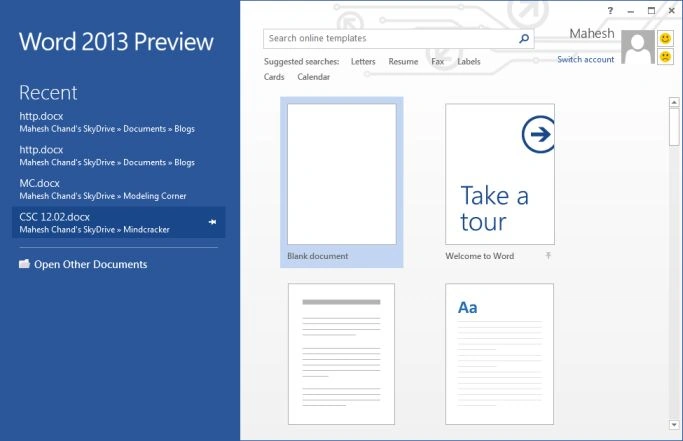Click the vertical scrollbar thumb

pyautogui.click(x=674, y=126)
